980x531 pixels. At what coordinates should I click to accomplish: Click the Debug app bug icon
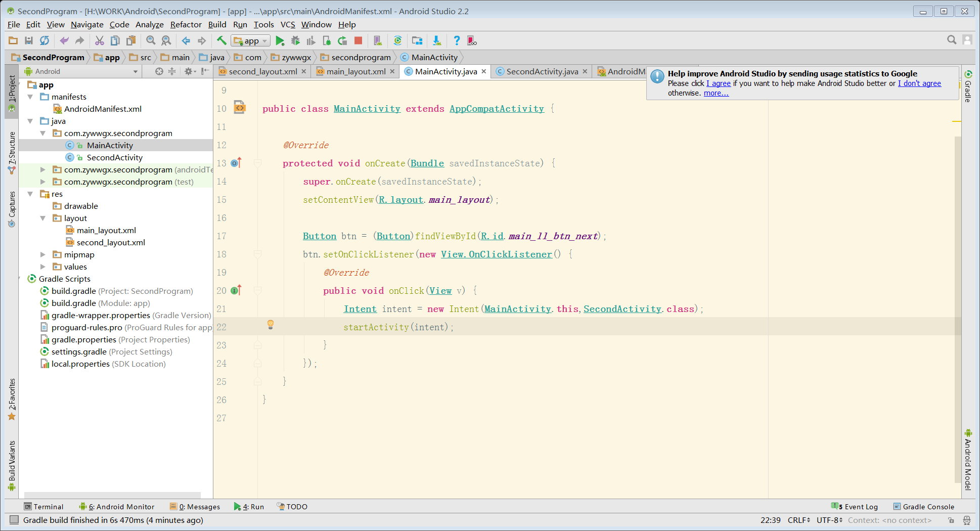click(x=295, y=41)
